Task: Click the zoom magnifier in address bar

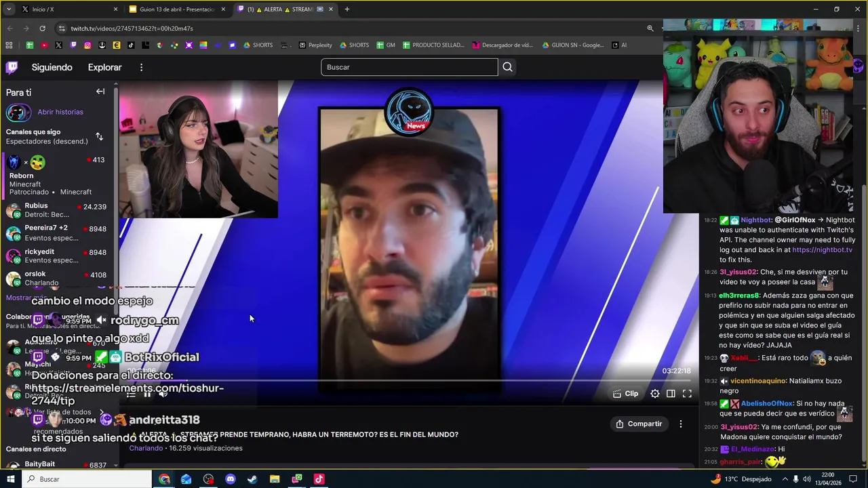Action: click(x=650, y=28)
